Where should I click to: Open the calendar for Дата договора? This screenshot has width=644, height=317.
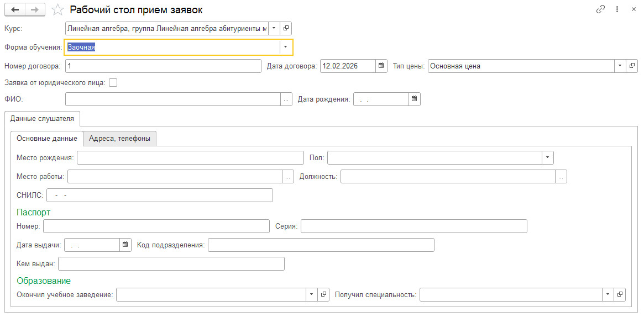pyautogui.click(x=381, y=66)
